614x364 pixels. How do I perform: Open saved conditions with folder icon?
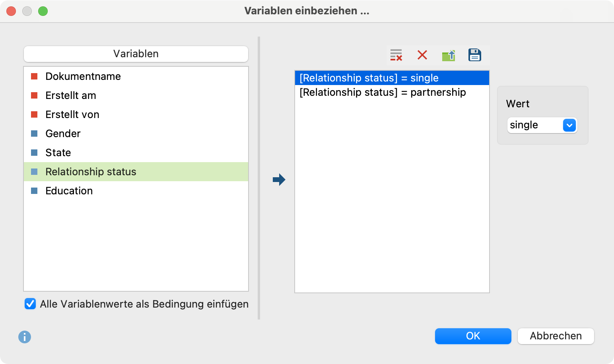pyautogui.click(x=449, y=55)
